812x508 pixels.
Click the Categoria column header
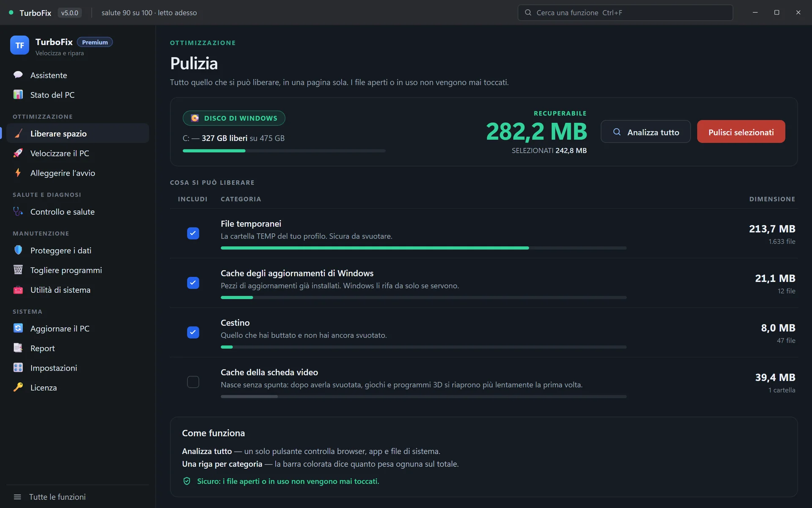241,199
